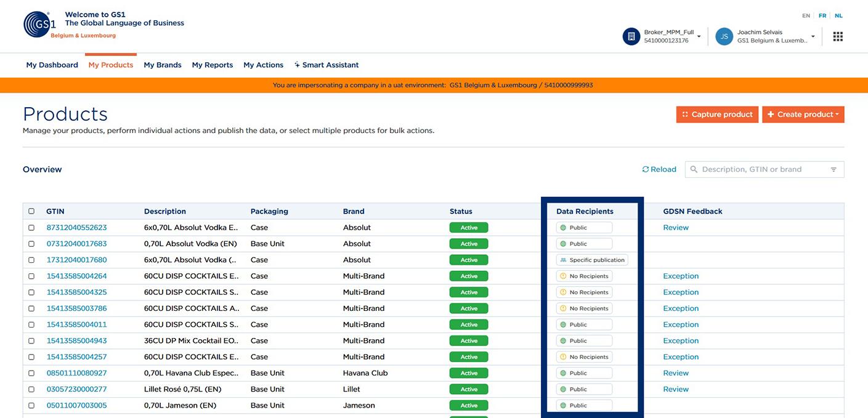Open product GTIN 03057230000277
This screenshot has height=418, width=868.
77,389
